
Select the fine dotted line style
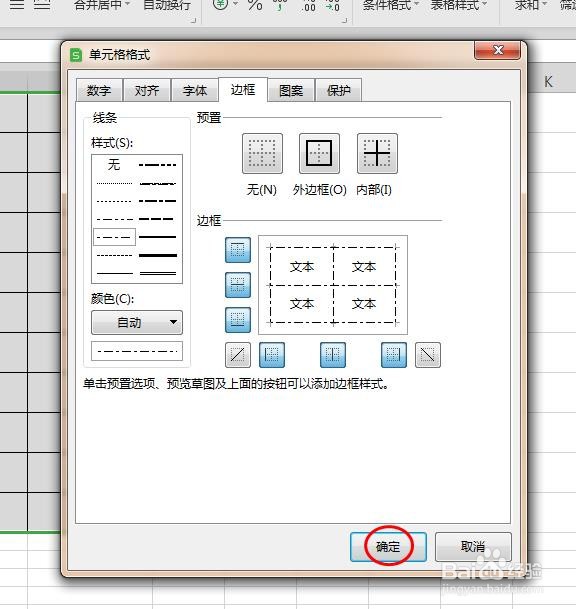point(114,183)
